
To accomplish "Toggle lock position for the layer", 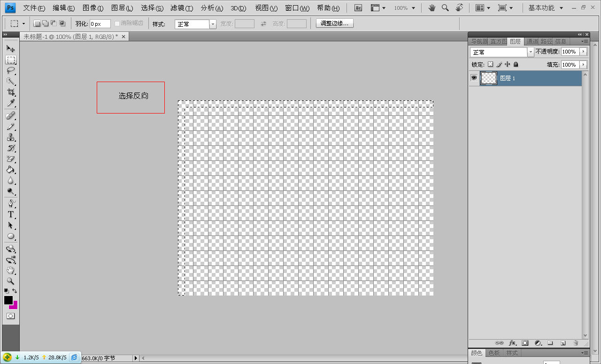I will (x=508, y=64).
